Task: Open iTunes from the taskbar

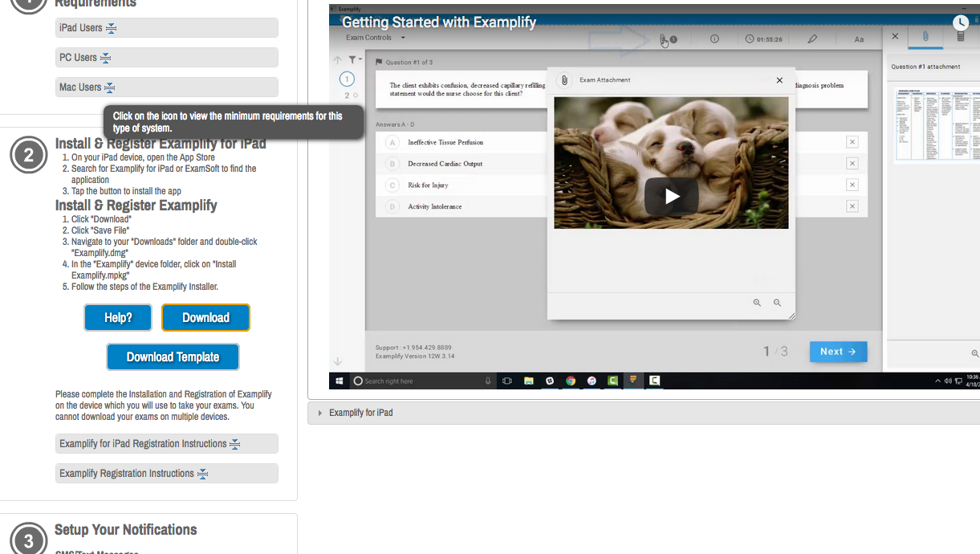Action: (x=592, y=381)
